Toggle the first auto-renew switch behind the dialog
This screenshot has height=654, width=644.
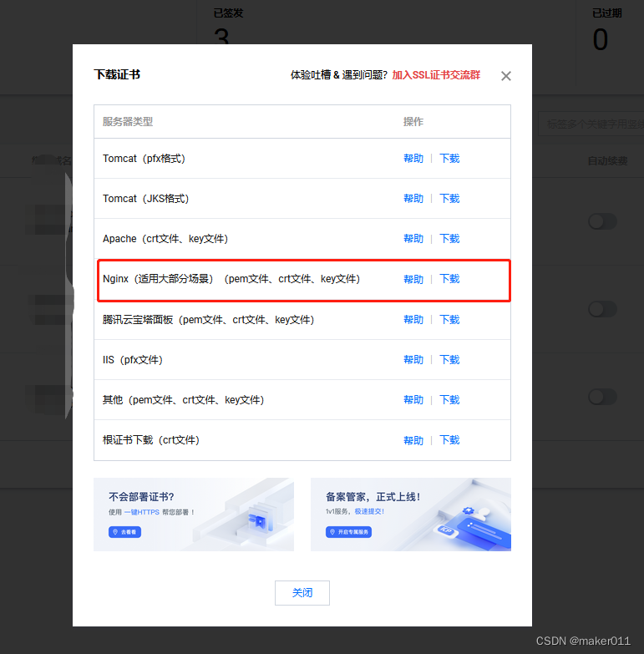pyautogui.click(x=602, y=221)
